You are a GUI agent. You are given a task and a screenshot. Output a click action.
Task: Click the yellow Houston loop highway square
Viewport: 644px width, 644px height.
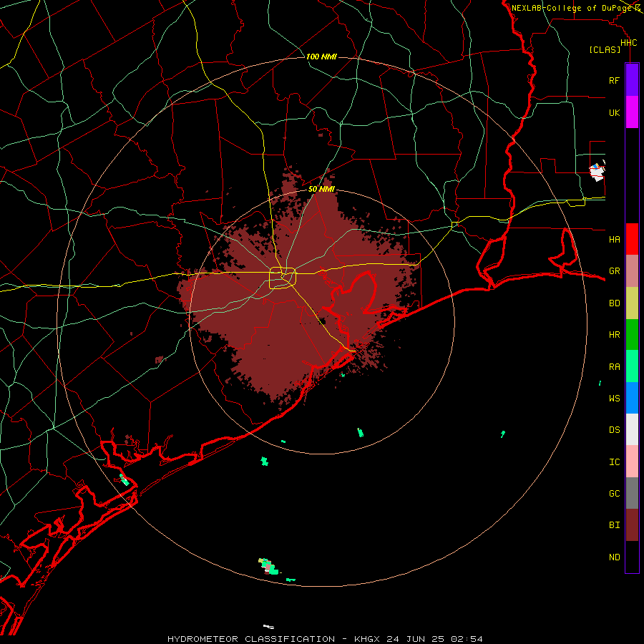[283, 278]
